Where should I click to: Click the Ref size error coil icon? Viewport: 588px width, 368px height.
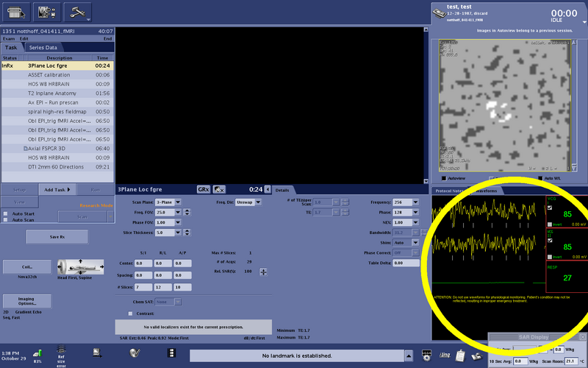[61, 350]
